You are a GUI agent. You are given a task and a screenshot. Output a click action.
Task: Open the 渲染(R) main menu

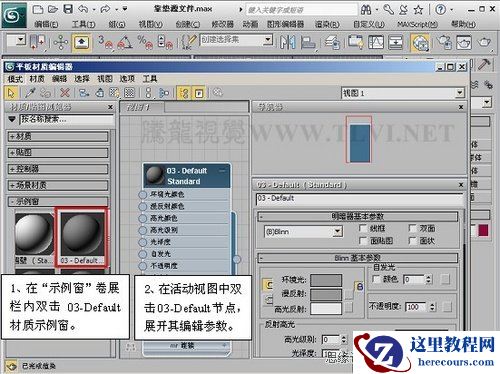click(x=327, y=24)
